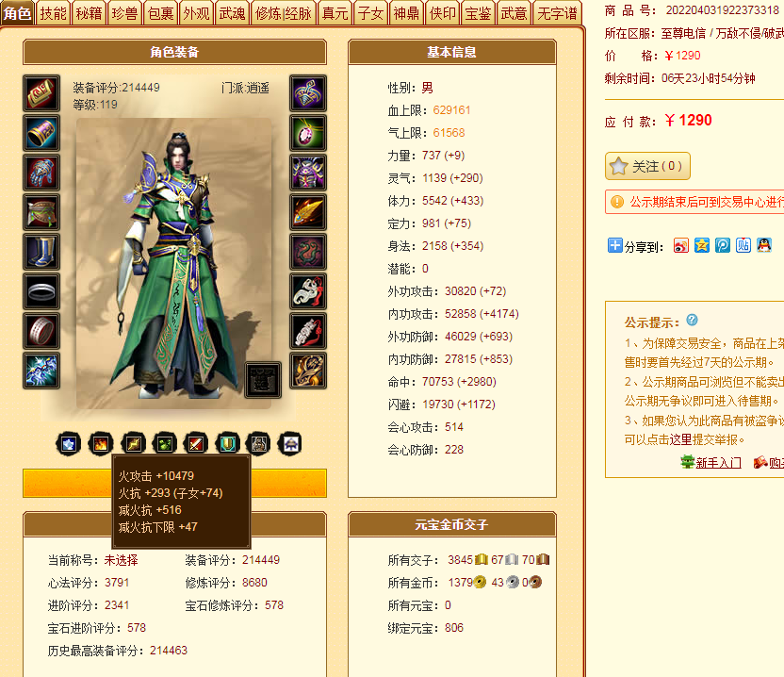Select the purple demon mask equipment slot
Viewport: 784px width, 677px height.
[x=308, y=173]
